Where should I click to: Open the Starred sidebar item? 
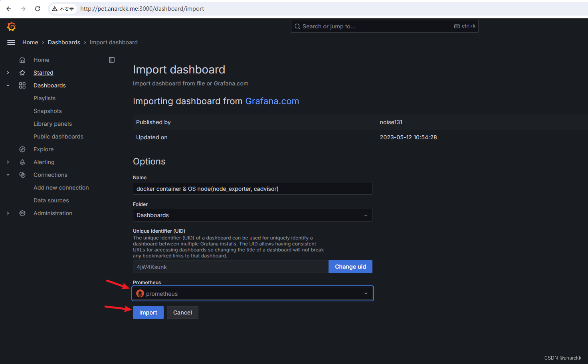click(44, 73)
